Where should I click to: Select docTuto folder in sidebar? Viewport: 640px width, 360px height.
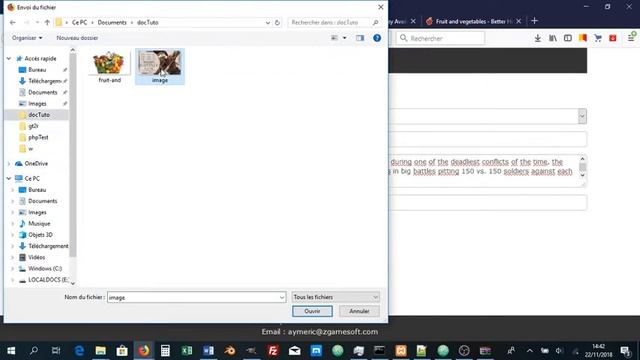coord(39,115)
